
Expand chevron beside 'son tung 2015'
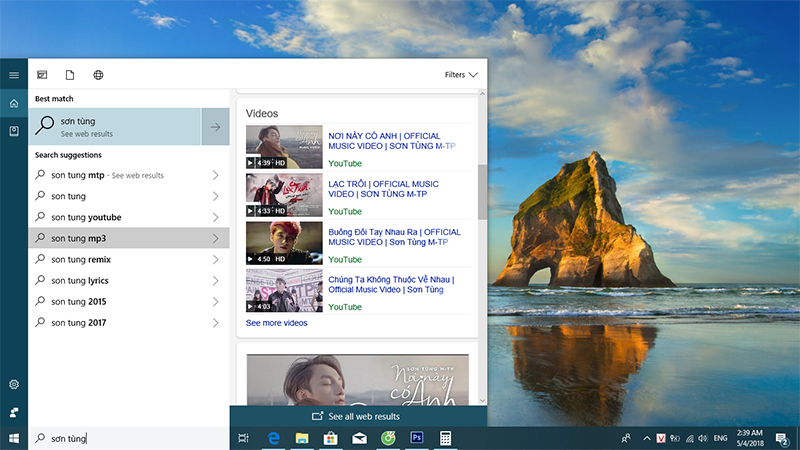coord(215,302)
